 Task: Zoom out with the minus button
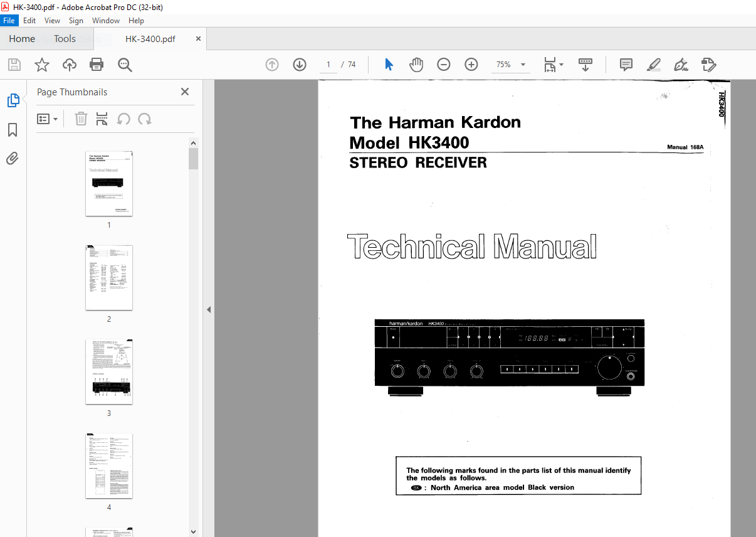[x=444, y=65]
